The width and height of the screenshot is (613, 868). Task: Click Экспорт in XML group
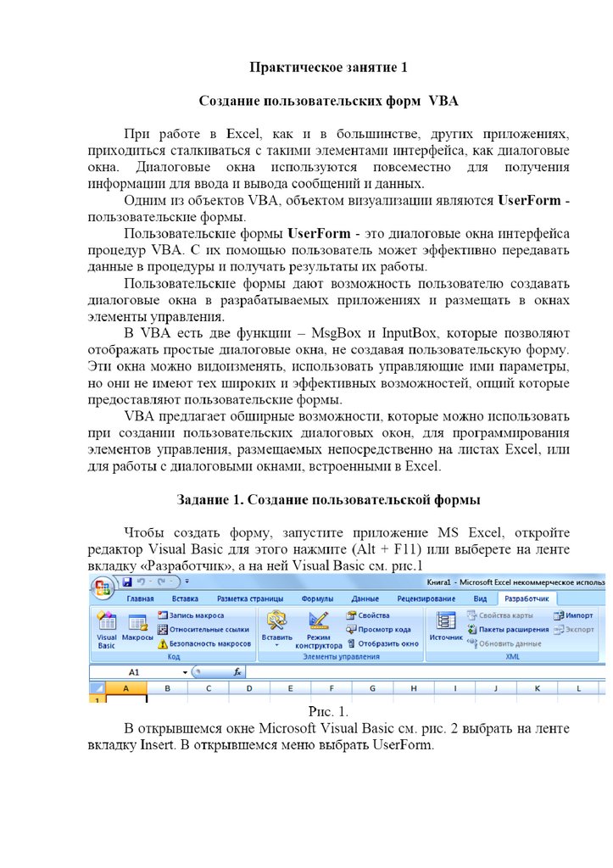(x=574, y=630)
